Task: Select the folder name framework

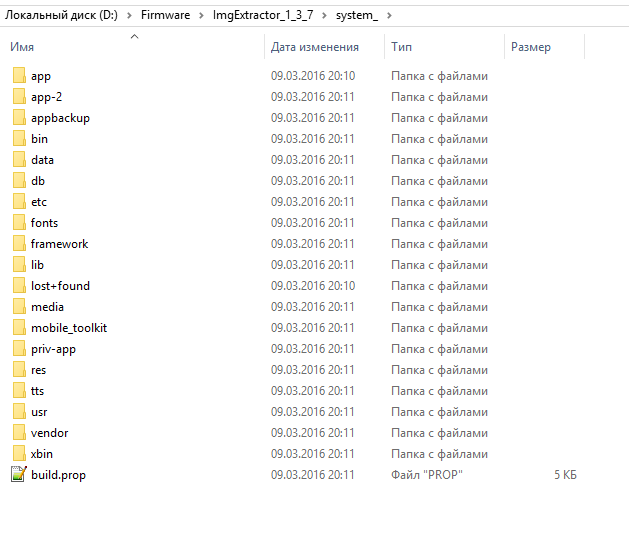Action: (59, 244)
